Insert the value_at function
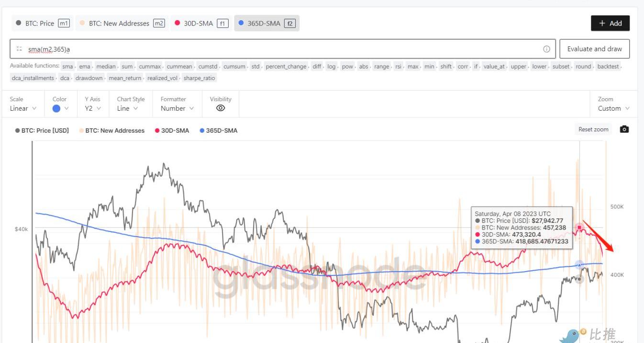 coord(495,67)
